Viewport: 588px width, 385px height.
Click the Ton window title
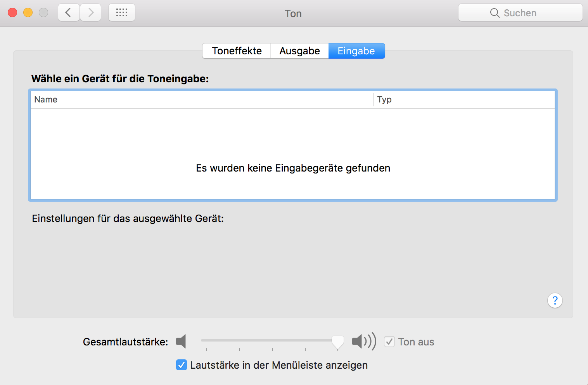point(293,14)
